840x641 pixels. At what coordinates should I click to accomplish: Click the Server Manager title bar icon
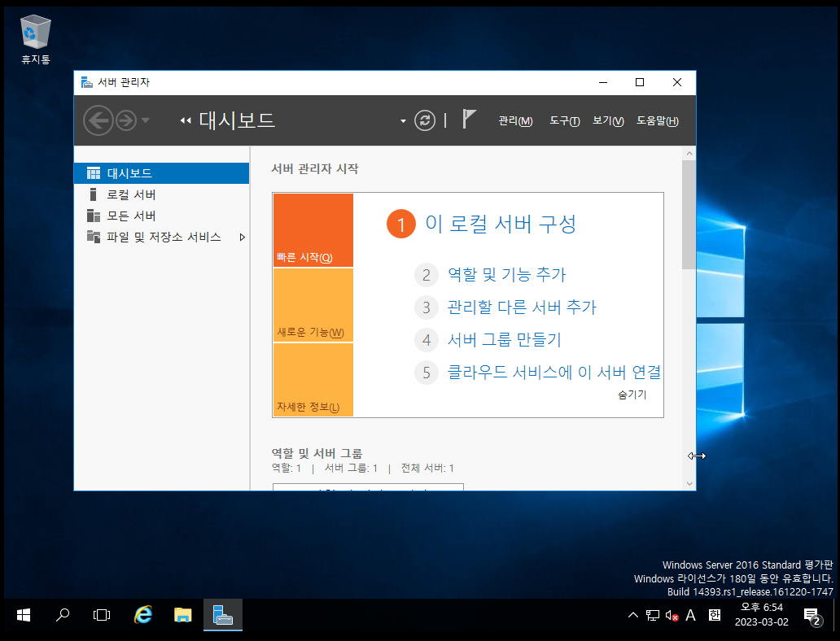click(87, 82)
